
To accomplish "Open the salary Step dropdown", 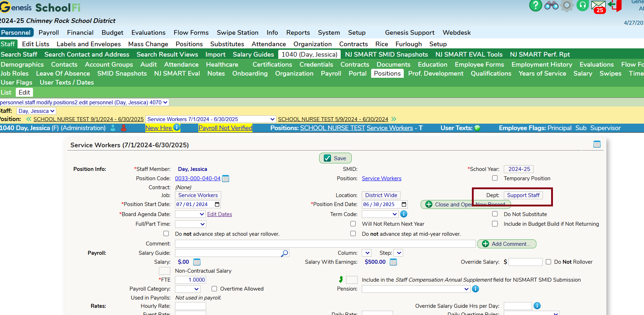I will tap(398, 253).
